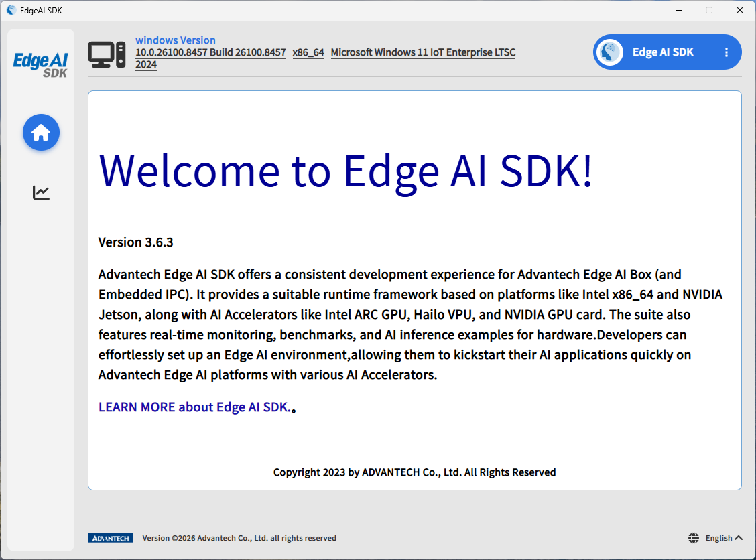Expand the English language selector
The width and height of the screenshot is (756, 560).
(x=724, y=538)
